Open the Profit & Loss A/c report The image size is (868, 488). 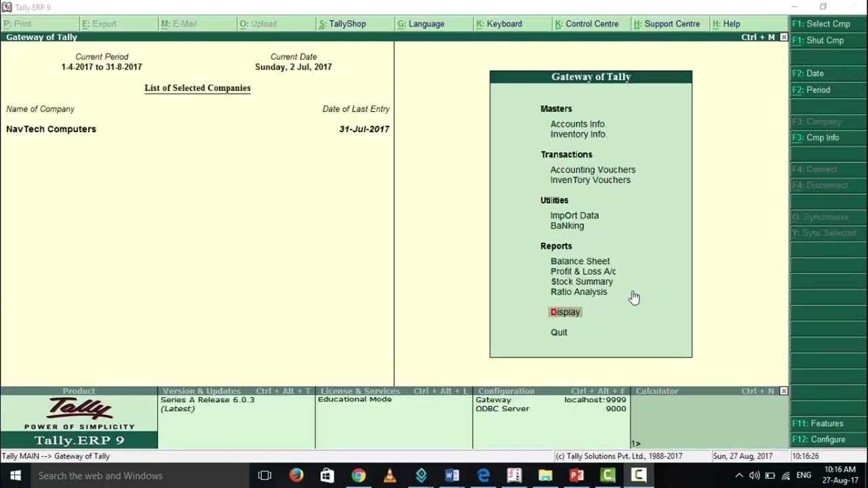click(583, 271)
